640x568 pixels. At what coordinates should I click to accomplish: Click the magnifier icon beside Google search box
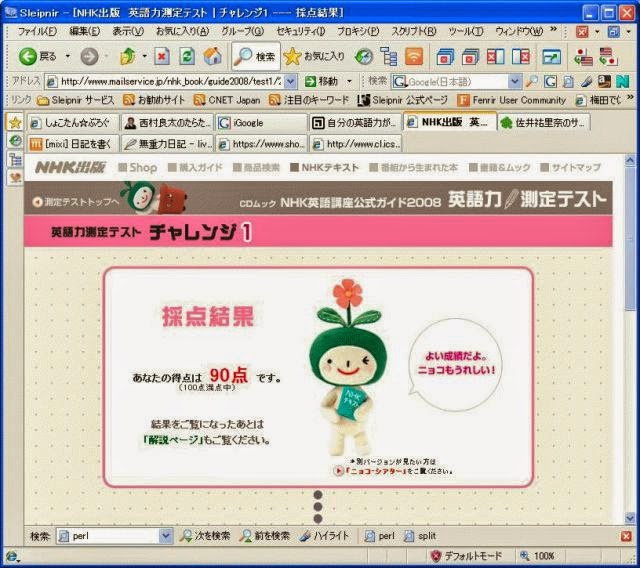(531, 82)
